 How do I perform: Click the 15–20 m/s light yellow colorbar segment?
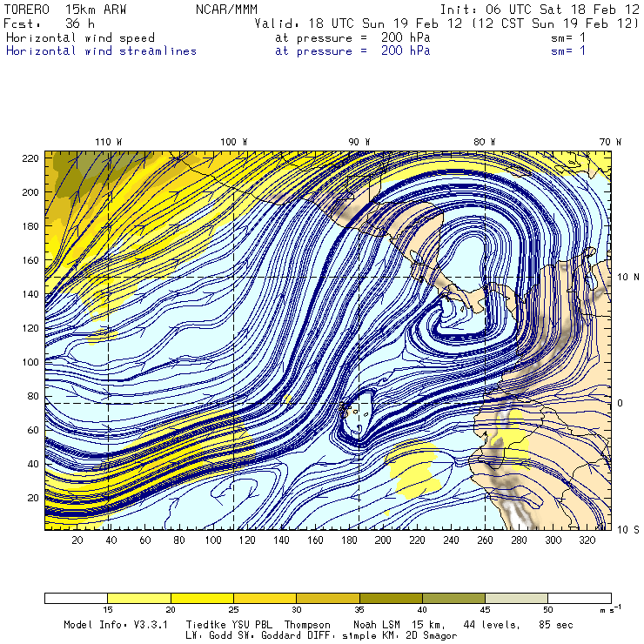click(139, 598)
